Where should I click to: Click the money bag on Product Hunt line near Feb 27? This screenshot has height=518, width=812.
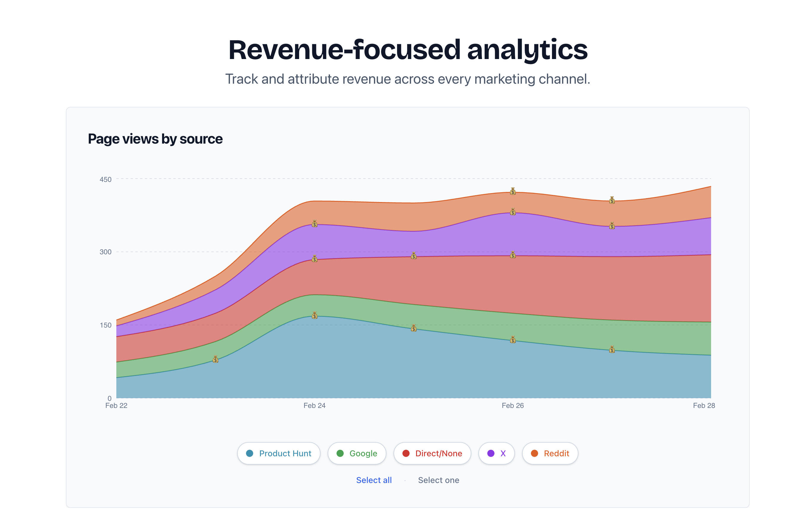[x=612, y=350]
